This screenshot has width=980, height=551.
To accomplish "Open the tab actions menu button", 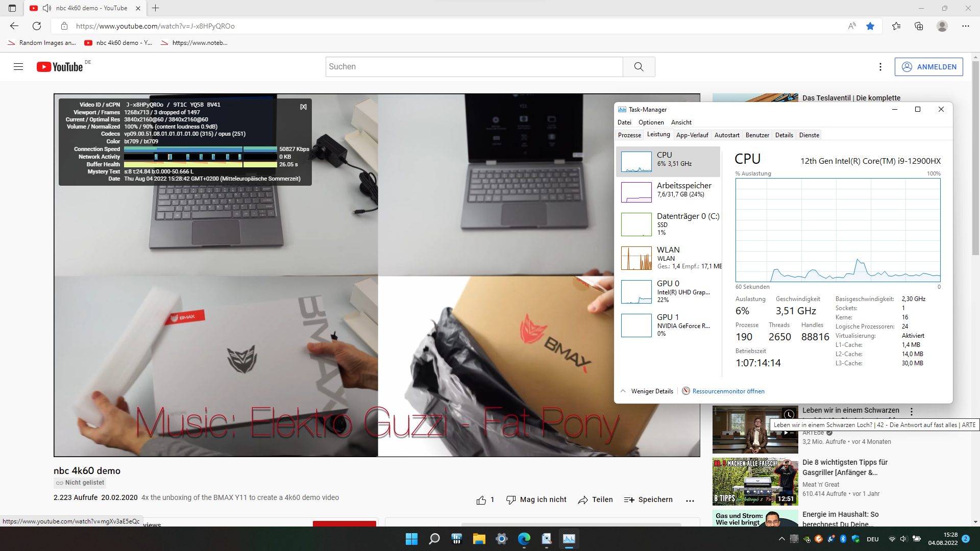I will pos(12,8).
